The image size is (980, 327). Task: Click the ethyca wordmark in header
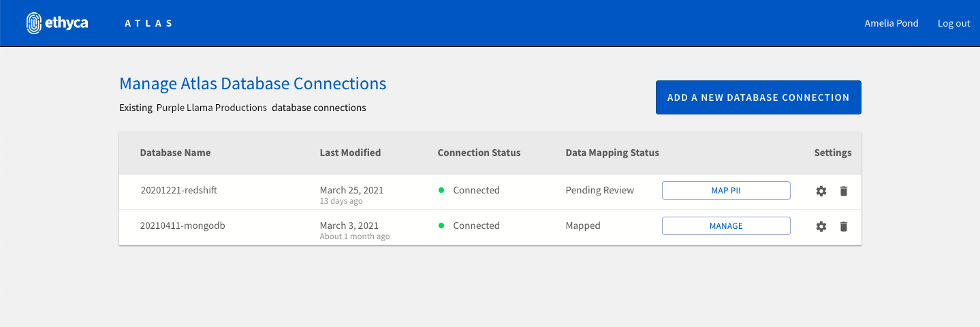66,23
